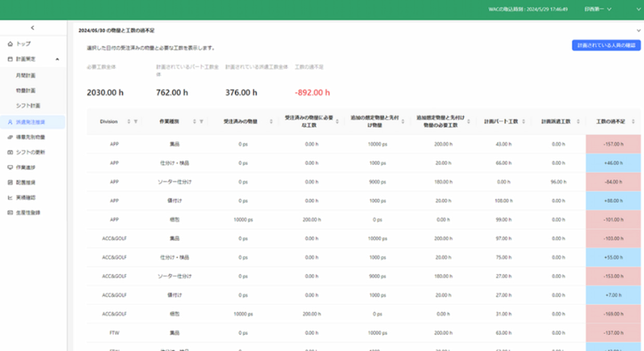Viewport: 644px width, 351px height.
Task: Click the -153.00 h cell
Action: 613,276
